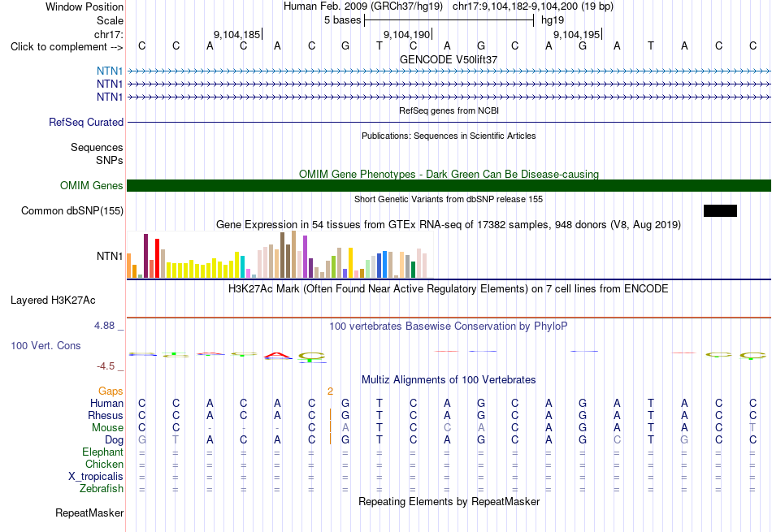Open the Common dbSNP(155) track label

72,210
